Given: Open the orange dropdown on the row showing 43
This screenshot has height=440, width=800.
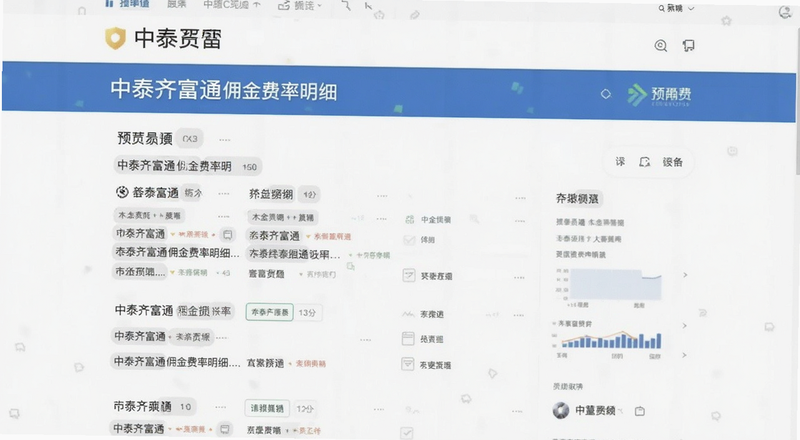Looking at the screenshot, I should tap(172, 273).
